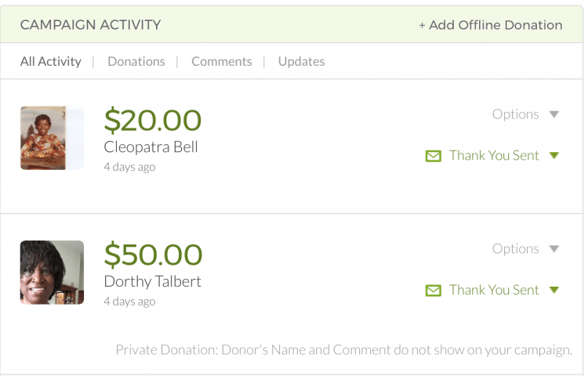Switch to the All Activity tab
Image resolution: width=588 pixels, height=376 pixels.
[x=50, y=61]
